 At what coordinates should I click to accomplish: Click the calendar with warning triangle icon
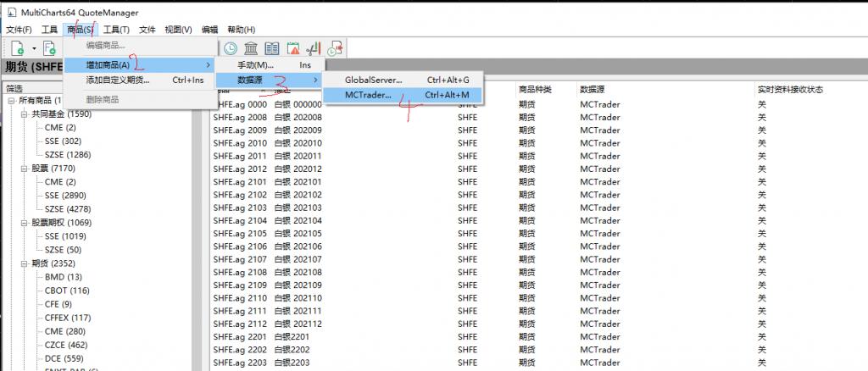coord(293,48)
